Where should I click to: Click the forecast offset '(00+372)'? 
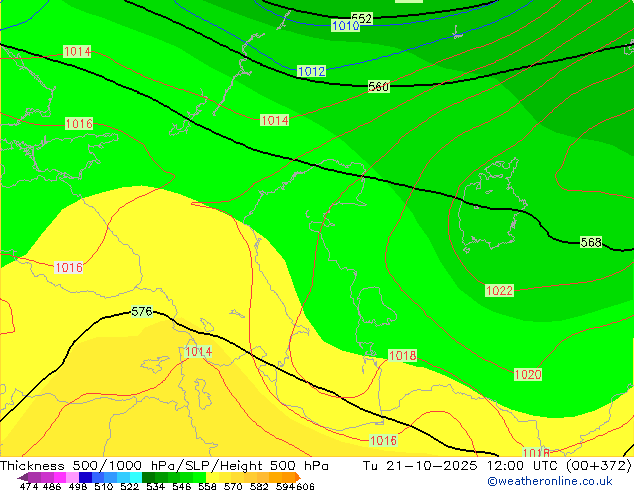point(598,466)
